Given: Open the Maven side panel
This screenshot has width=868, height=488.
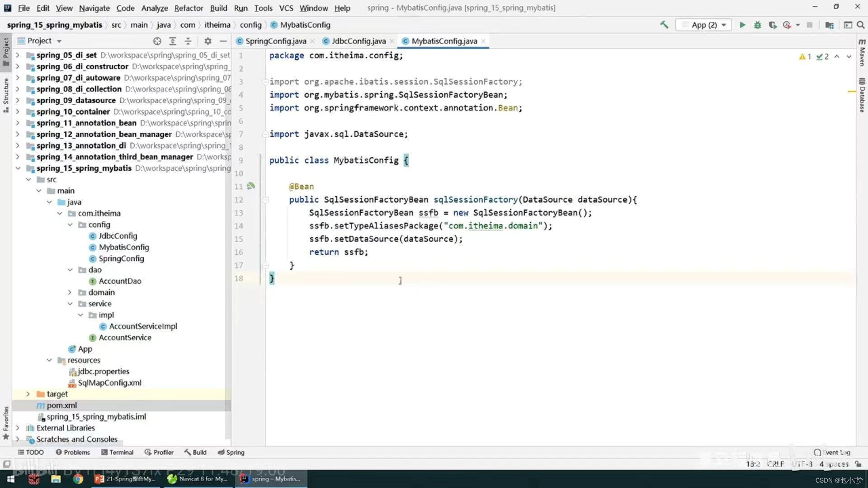Looking at the screenshot, I should [862, 52].
